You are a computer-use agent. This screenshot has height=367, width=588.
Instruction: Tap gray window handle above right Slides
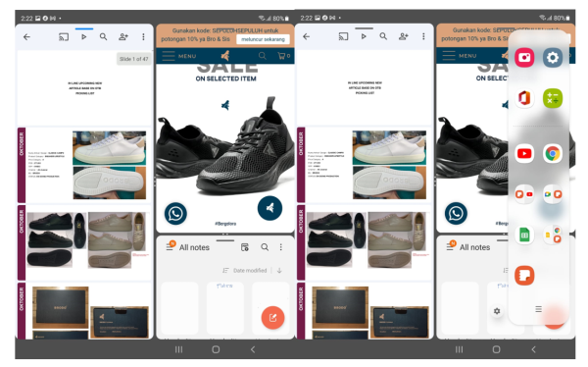click(365, 28)
